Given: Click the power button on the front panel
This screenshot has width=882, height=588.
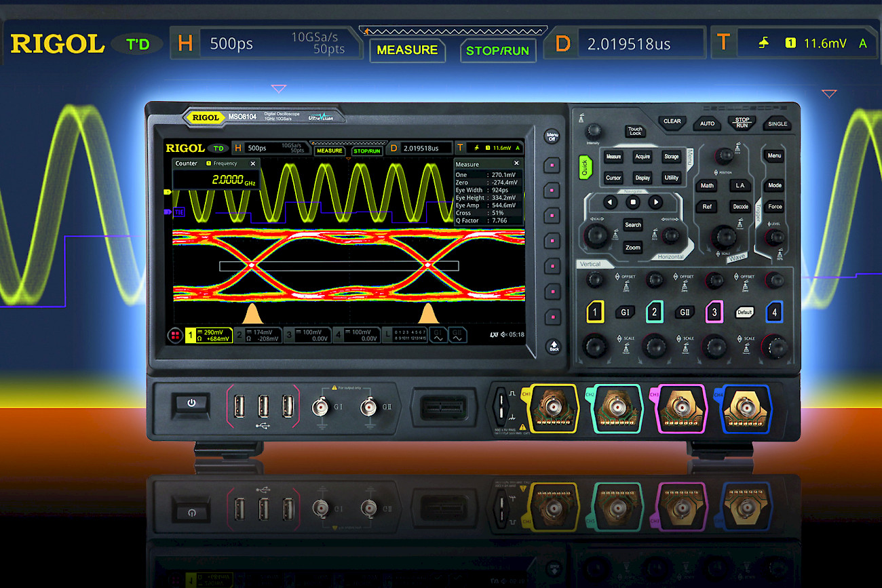Looking at the screenshot, I should click(x=191, y=403).
